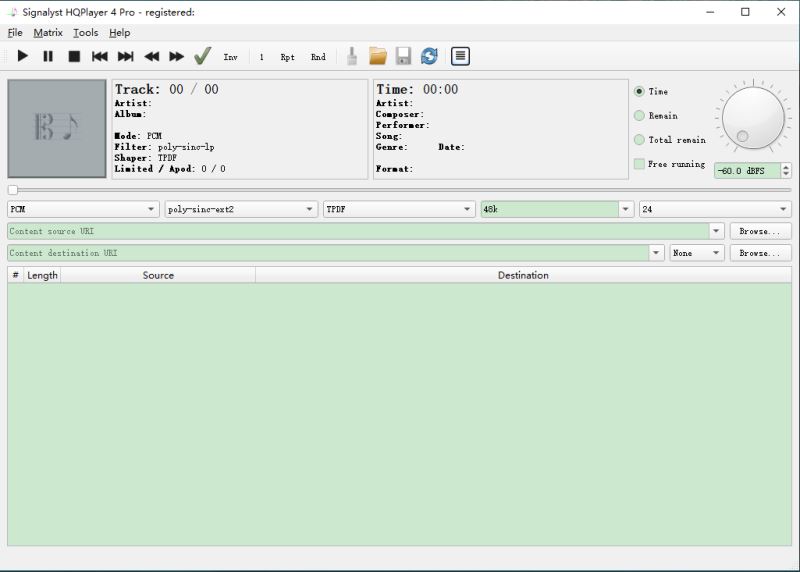Image resolution: width=800 pixels, height=572 pixels.
Task: Click the # column header
Action: point(15,275)
